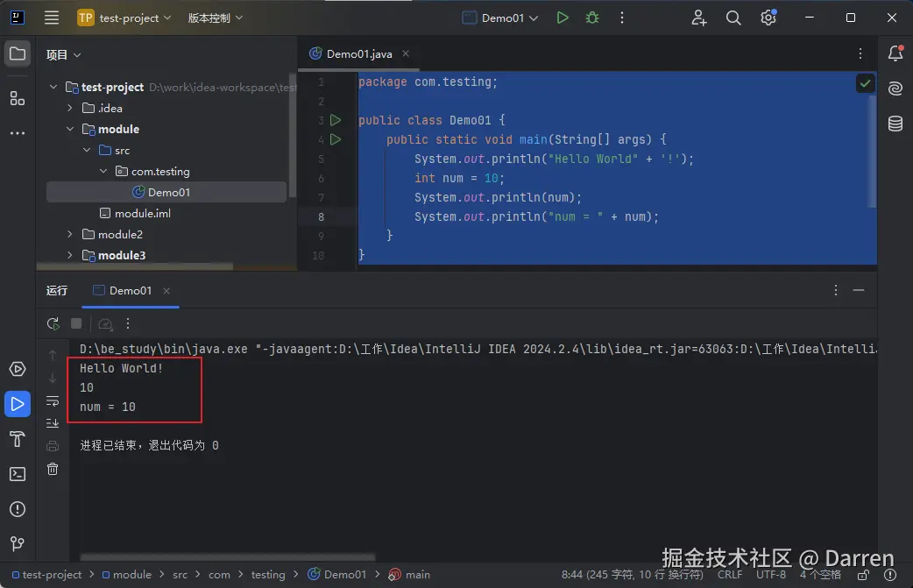Image resolution: width=913 pixels, height=588 pixels.
Task: Toggle the read-only lock icon
Action: tap(863, 575)
